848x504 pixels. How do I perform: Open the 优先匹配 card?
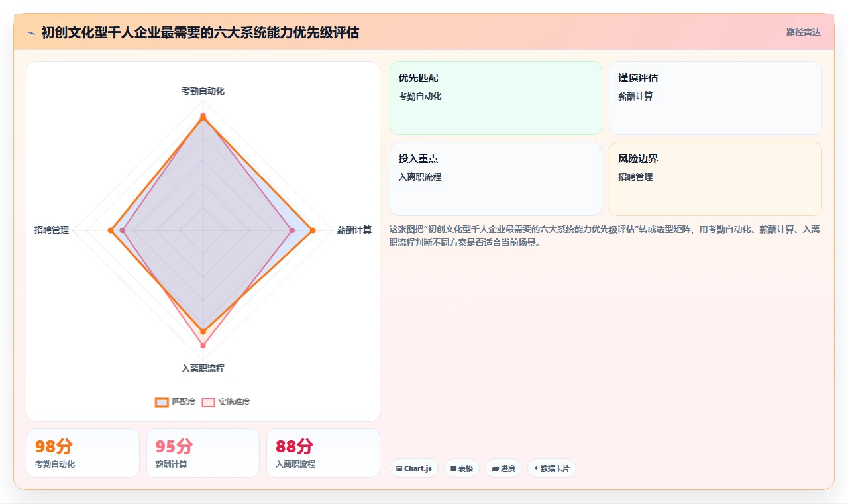coord(496,98)
